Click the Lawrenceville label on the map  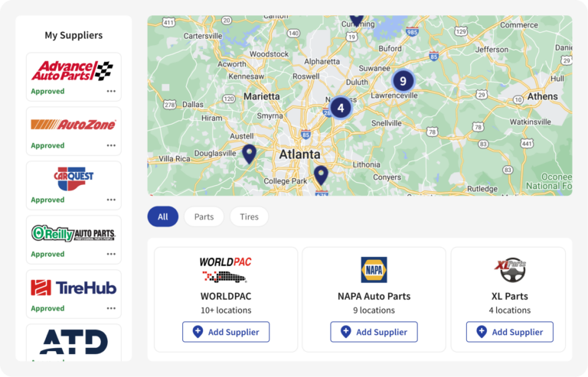click(x=394, y=96)
